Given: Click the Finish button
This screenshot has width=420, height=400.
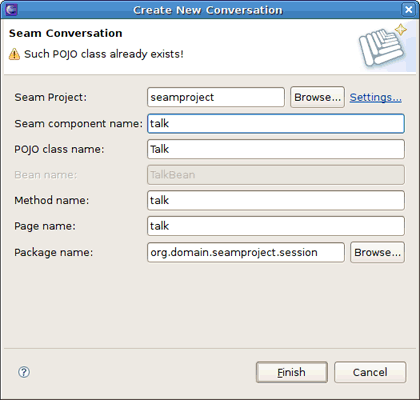Looking at the screenshot, I should 292,372.
